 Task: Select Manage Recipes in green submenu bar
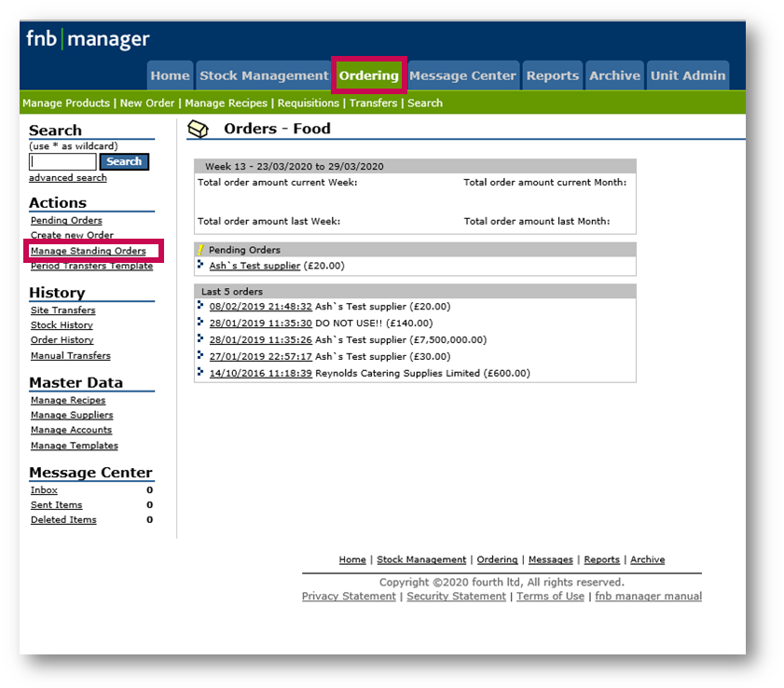(226, 103)
